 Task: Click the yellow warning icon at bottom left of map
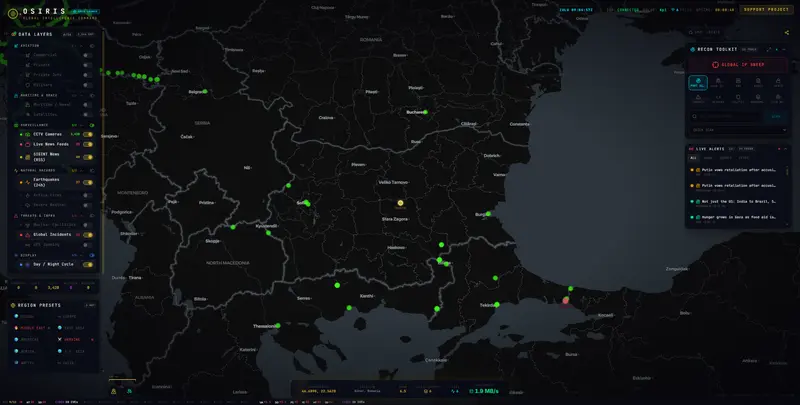[x=114, y=391]
